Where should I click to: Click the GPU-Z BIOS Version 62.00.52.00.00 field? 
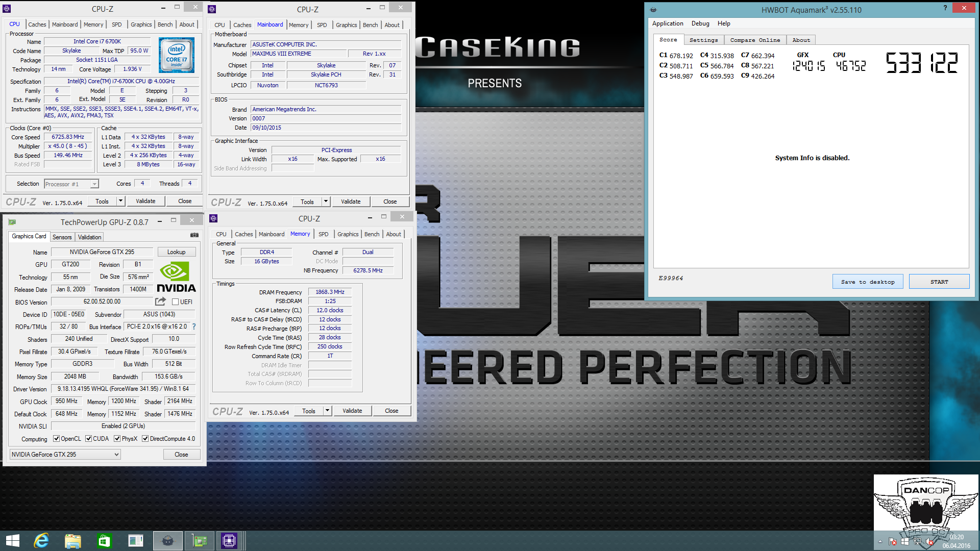tap(102, 302)
